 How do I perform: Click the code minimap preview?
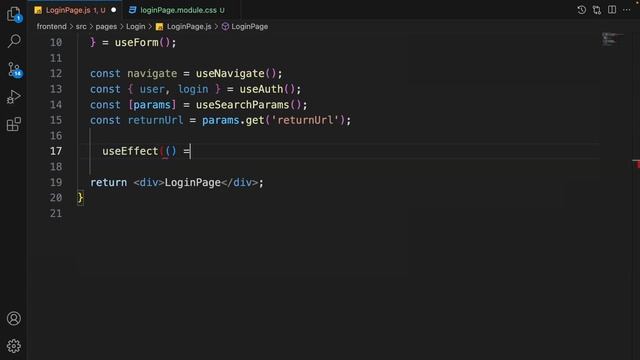612,39
